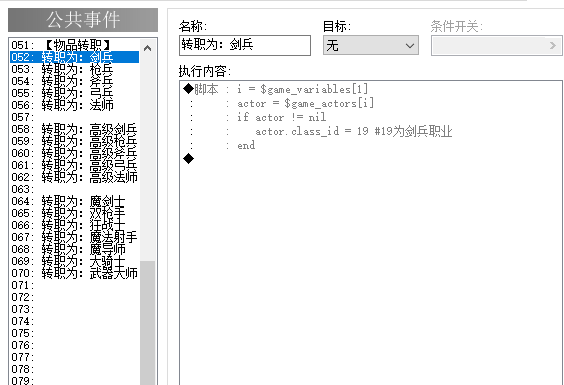Viewport: 564px width, 385px height.
Task: Select list row 068 转职为: 魔导师
Action: 74,249
